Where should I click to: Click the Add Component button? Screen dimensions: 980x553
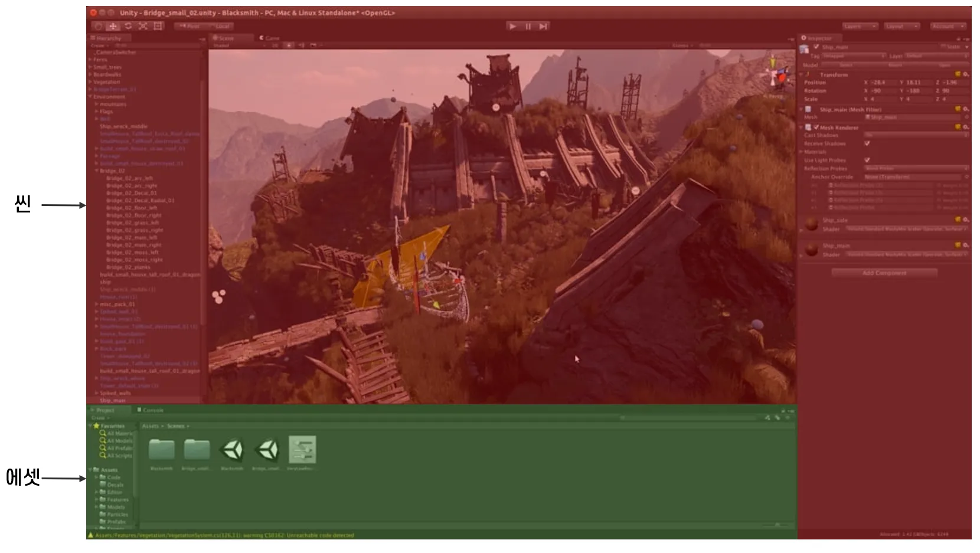tap(884, 273)
